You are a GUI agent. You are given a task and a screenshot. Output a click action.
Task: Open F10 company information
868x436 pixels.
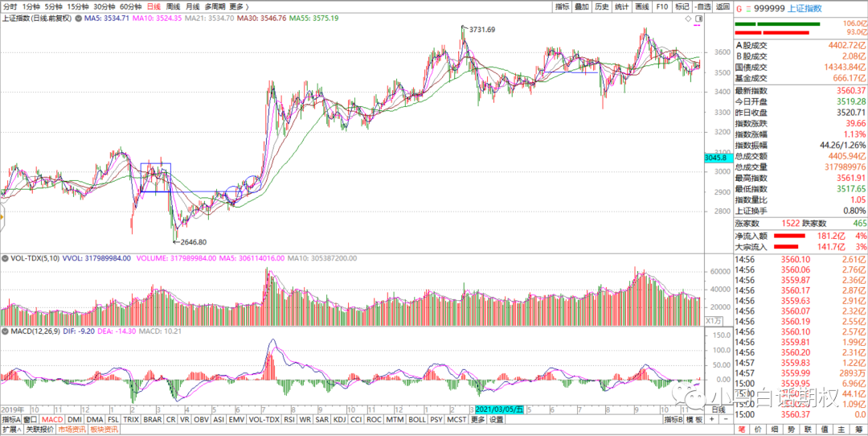661,6
